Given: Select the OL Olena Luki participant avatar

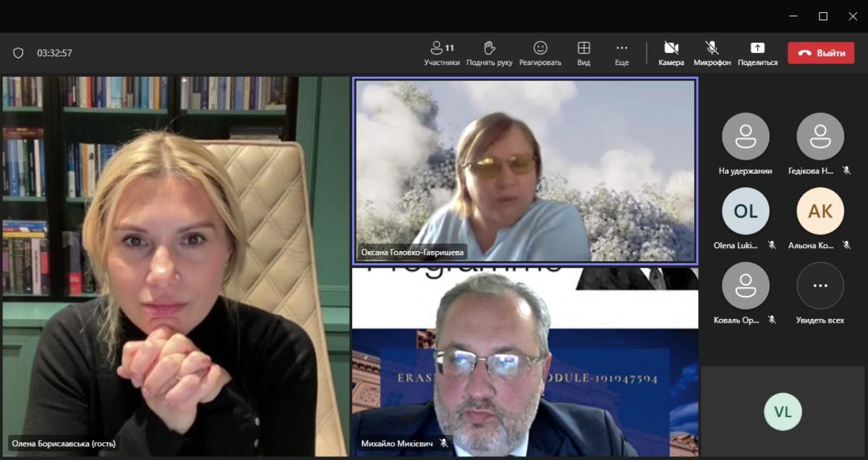Looking at the screenshot, I should coord(745,211).
